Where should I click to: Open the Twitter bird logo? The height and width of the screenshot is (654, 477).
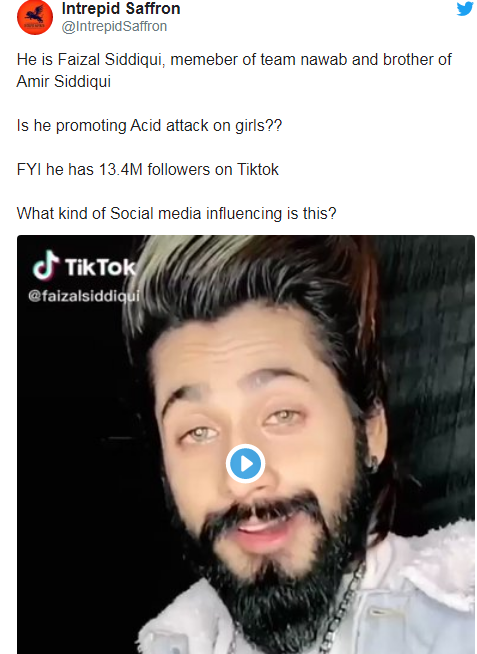465,8
